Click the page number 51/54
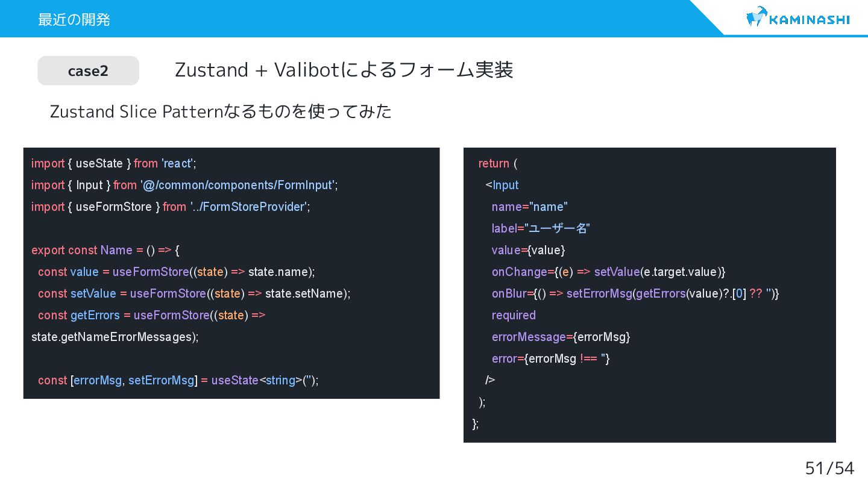868x488 pixels. [829, 468]
